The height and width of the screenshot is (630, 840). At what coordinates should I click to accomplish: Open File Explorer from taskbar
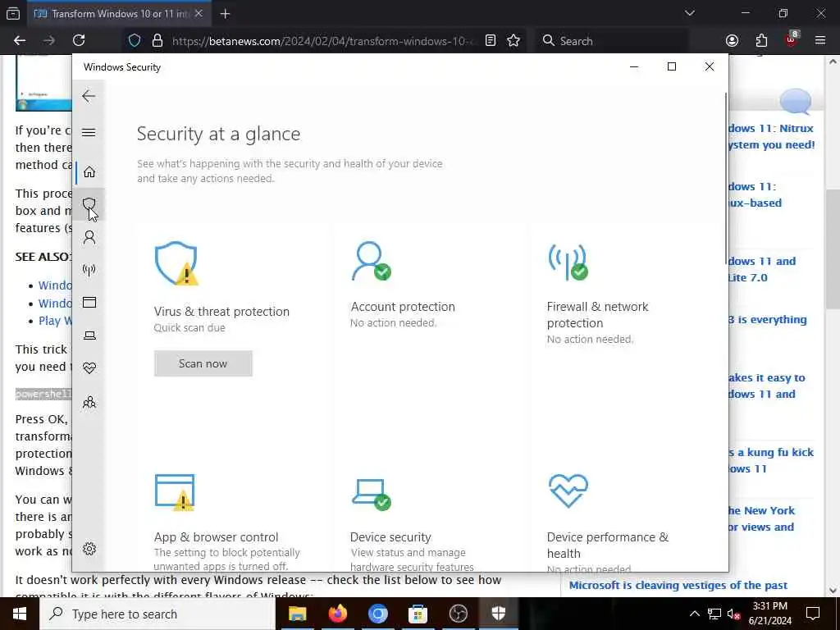point(297,614)
